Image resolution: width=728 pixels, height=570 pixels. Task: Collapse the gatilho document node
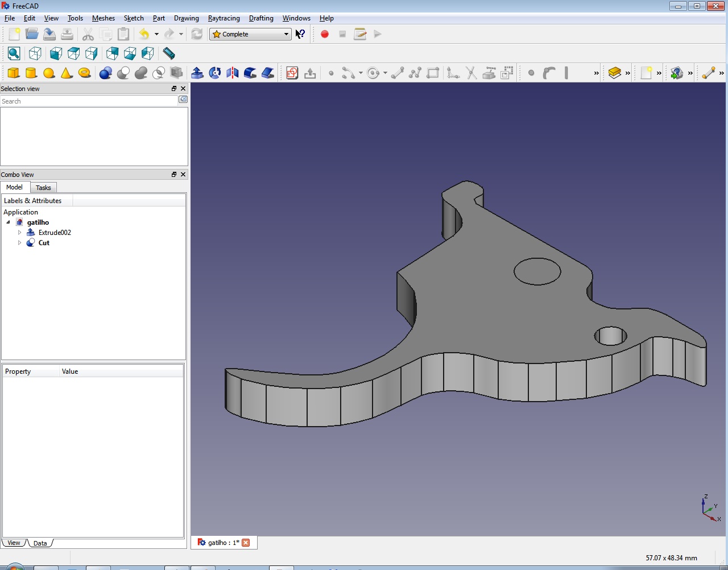(x=9, y=222)
